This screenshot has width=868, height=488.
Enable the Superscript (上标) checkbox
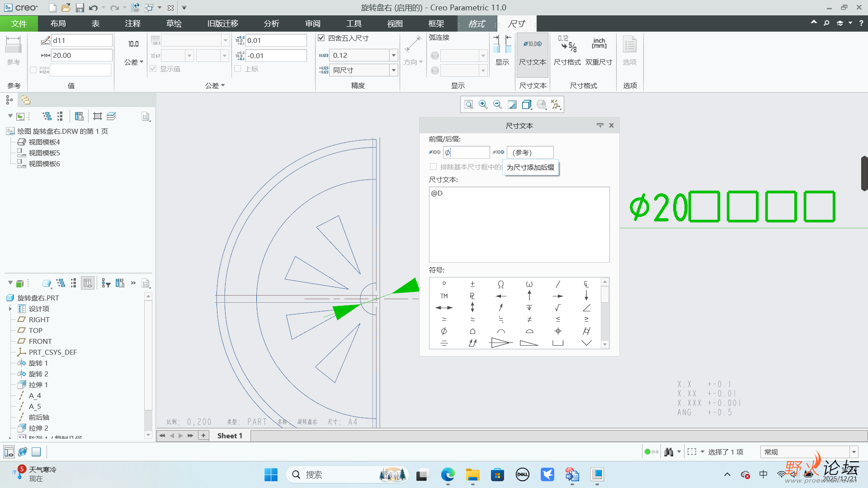click(x=238, y=69)
